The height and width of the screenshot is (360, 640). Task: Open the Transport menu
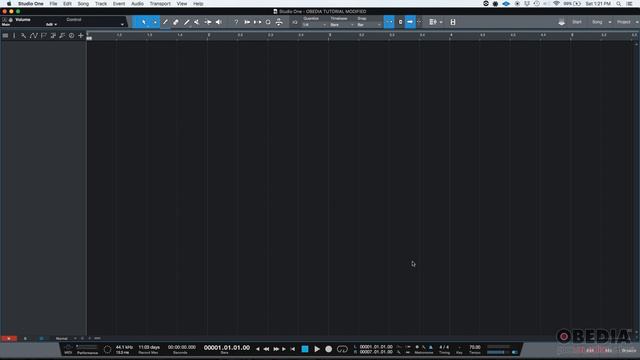pyautogui.click(x=160, y=4)
